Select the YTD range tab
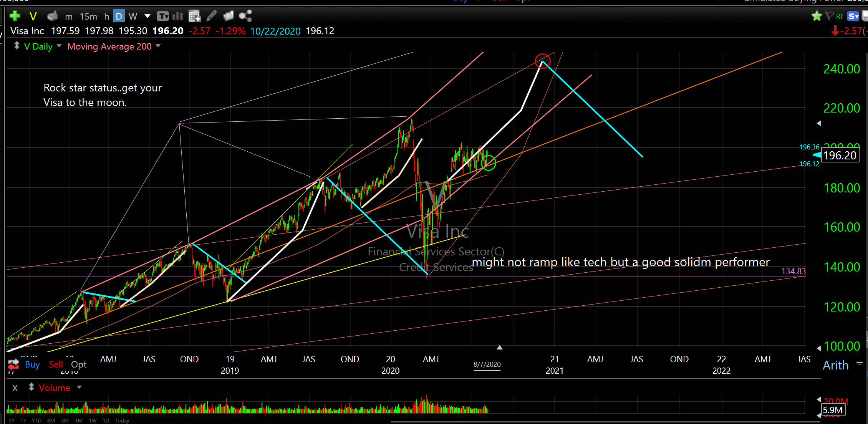The height and width of the screenshot is (424, 868). (x=36, y=421)
